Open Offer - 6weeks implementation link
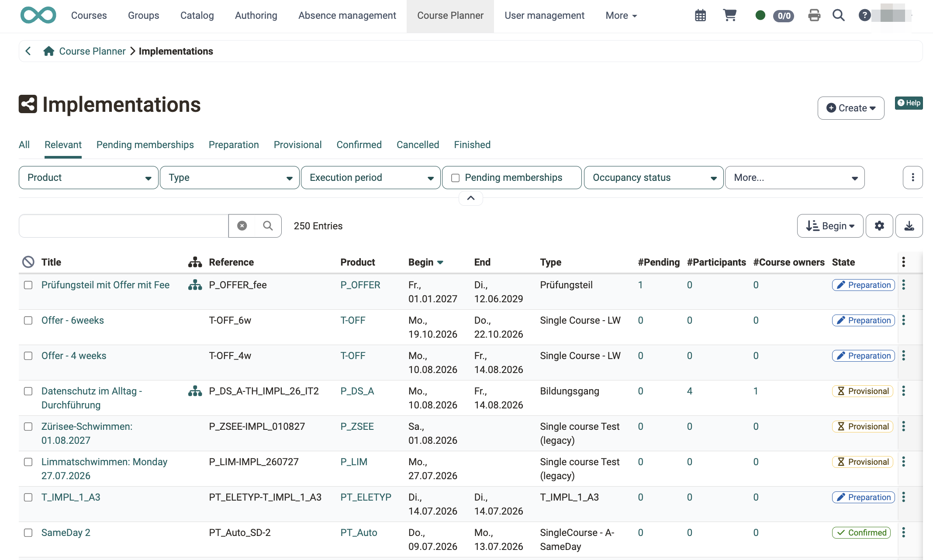The height and width of the screenshot is (560, 933). [73, 320]
